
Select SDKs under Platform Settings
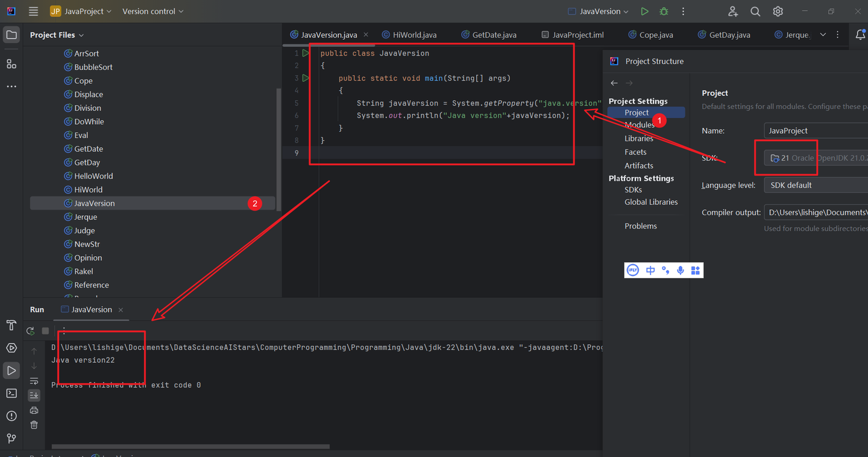[x=633, y=190]
